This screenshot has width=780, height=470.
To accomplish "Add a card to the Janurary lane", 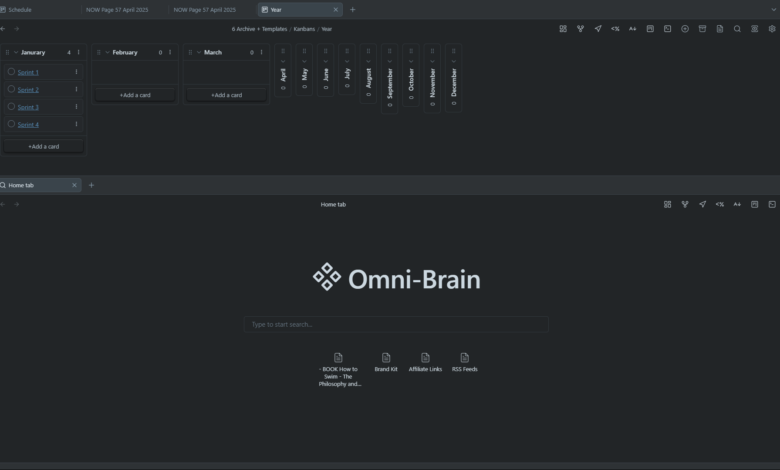I will click(x=44, y=146).
